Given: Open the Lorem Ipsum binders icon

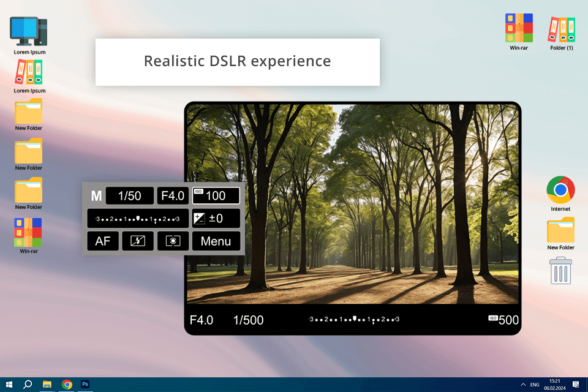Looking at the screenshot, I should [x=29, y=72].
